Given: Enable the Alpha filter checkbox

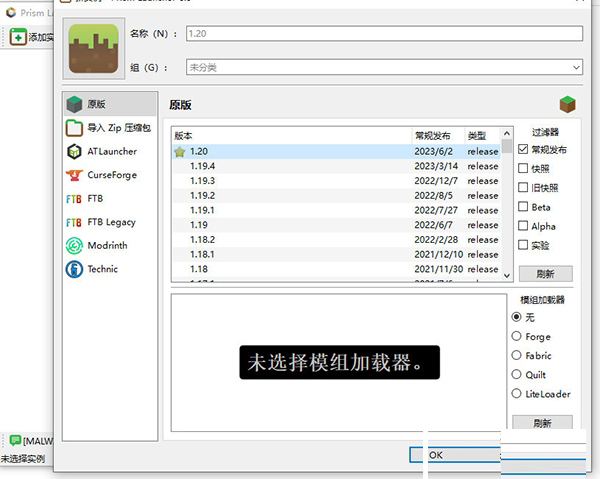Looking at the screenshot, I should point(523,226).
